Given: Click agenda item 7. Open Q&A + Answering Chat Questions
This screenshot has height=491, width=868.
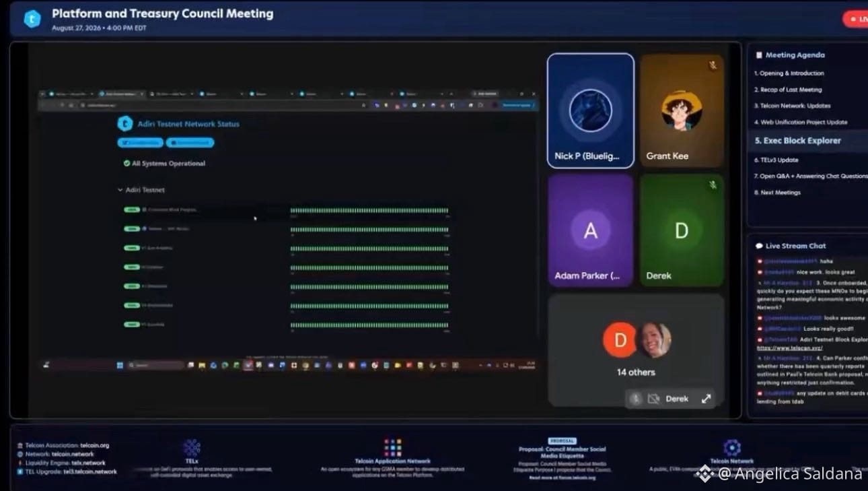Looking at the screenshot, I should click(811, 176).
